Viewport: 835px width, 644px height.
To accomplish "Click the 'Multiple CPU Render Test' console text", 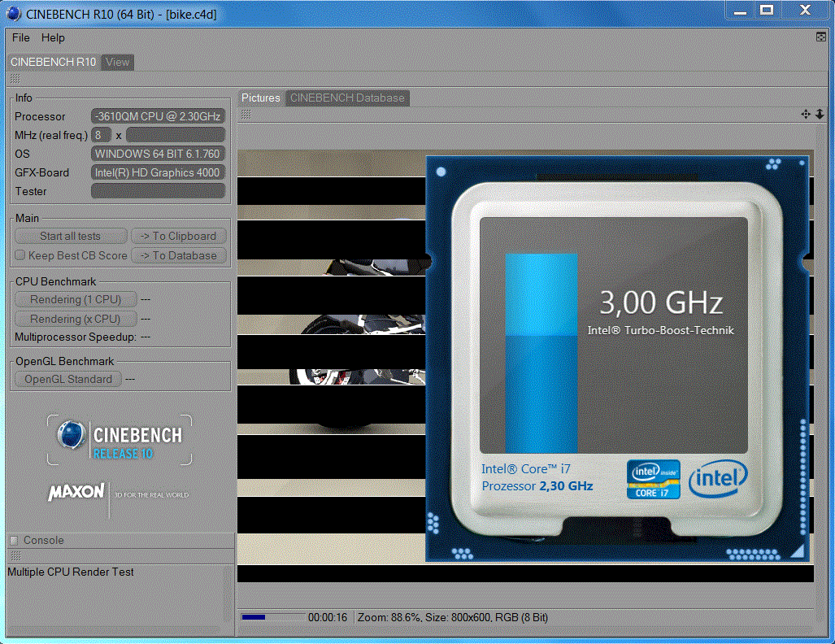I will click(70, 572).
